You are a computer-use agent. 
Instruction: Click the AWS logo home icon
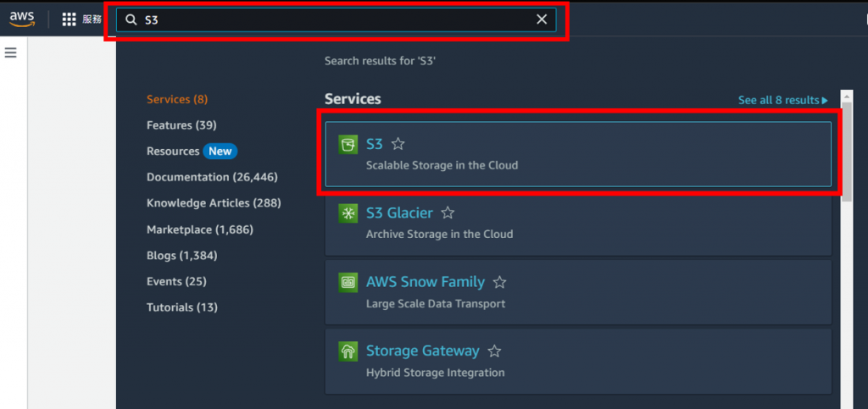coord(22,19)
